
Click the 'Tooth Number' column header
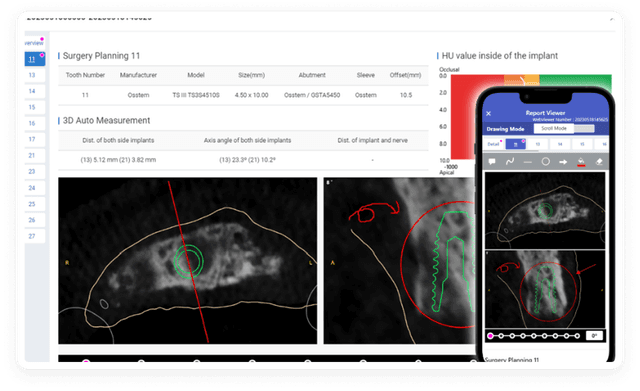(x=85, y=75)
